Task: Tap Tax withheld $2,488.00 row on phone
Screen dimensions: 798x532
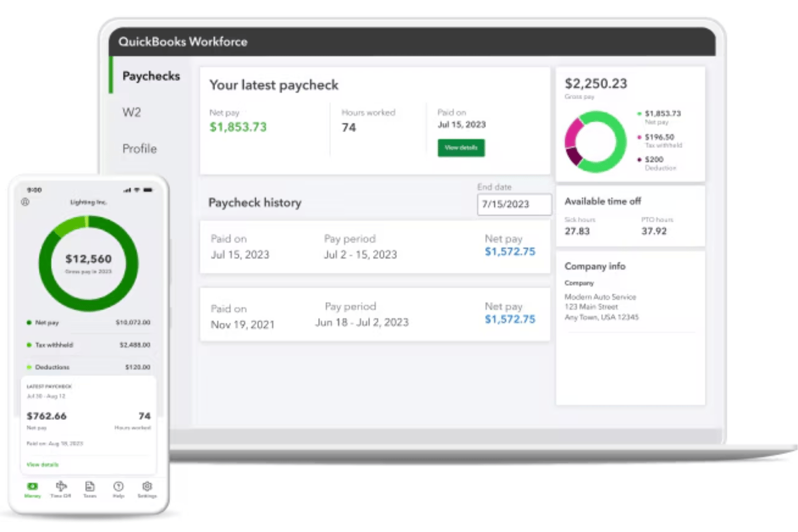Action: coord(88,345)
